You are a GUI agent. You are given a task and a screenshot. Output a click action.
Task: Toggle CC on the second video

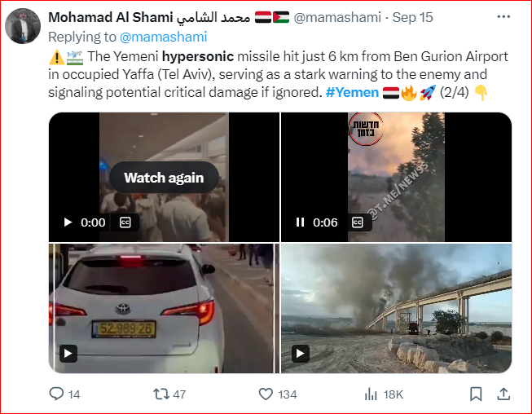[x=358, y=222]
